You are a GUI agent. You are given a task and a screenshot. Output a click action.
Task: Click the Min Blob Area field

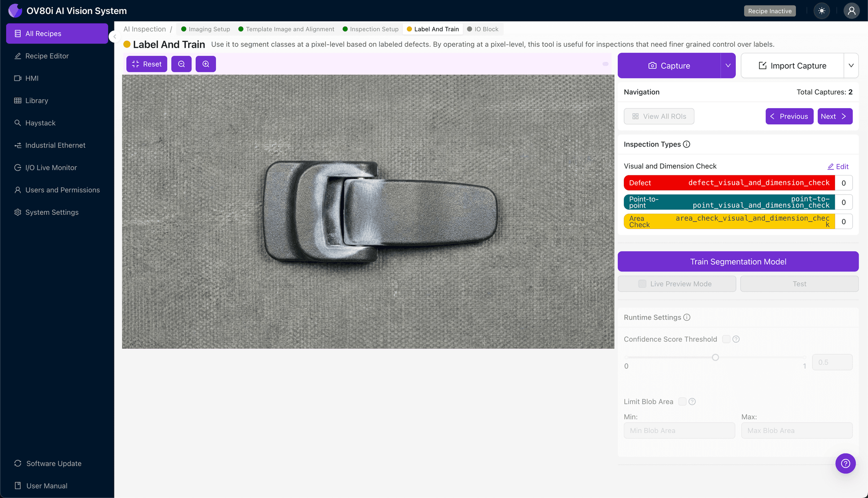click(679, 431)
